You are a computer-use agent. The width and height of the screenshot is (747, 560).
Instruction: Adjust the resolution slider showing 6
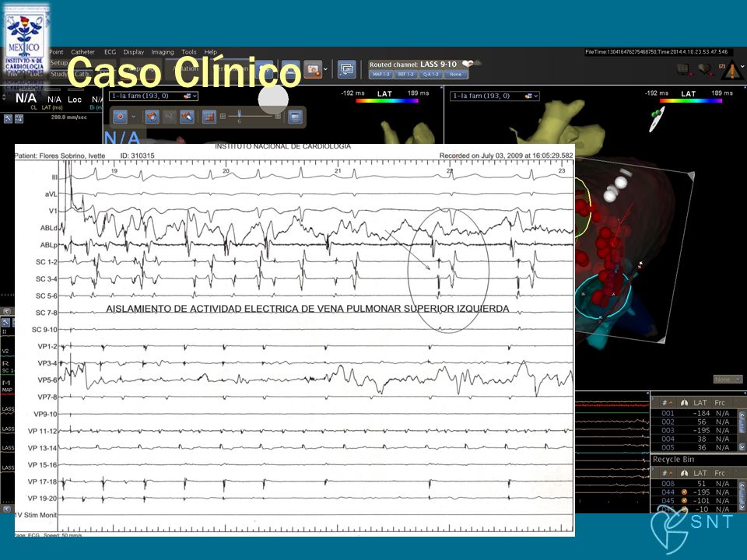tap(240, 116)
